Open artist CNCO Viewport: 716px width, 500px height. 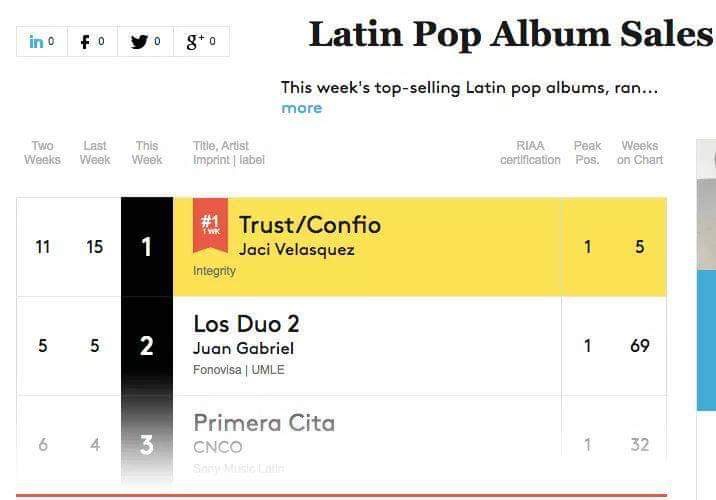click(217, 447)
